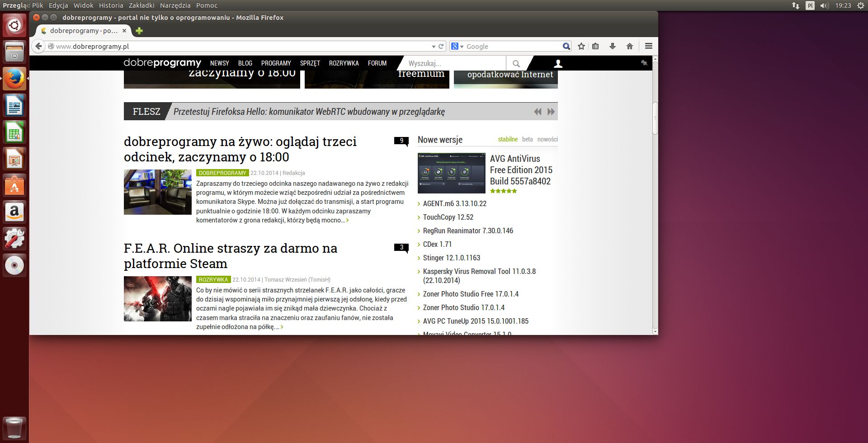Open the TouchCopy 12.52 link
The width and height of the screenshot is (868, 443).
tap(448, 217)
